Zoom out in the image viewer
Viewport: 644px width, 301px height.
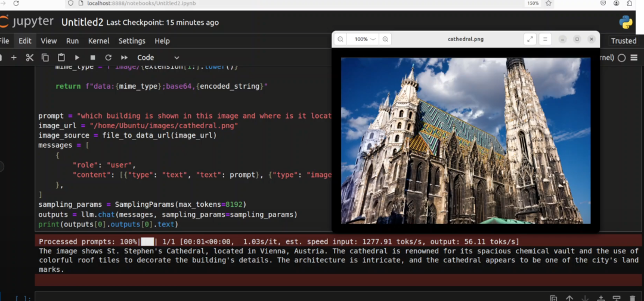[x=340, y=39]
